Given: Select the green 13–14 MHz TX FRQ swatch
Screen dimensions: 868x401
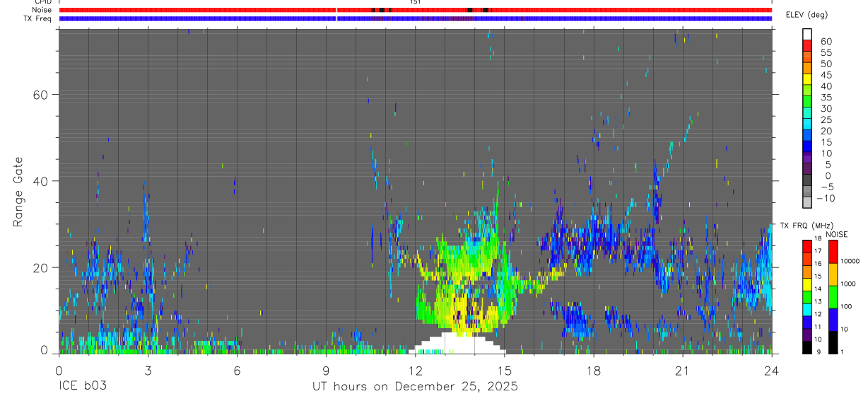Looking at the screenshot, I should coord(807,296).
